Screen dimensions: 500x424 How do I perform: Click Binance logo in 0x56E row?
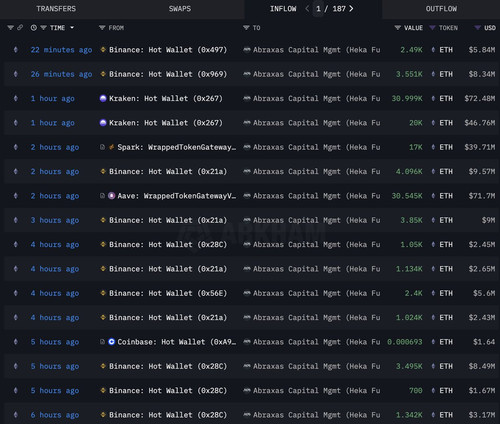pyautogui.click(x=103, y=293)
